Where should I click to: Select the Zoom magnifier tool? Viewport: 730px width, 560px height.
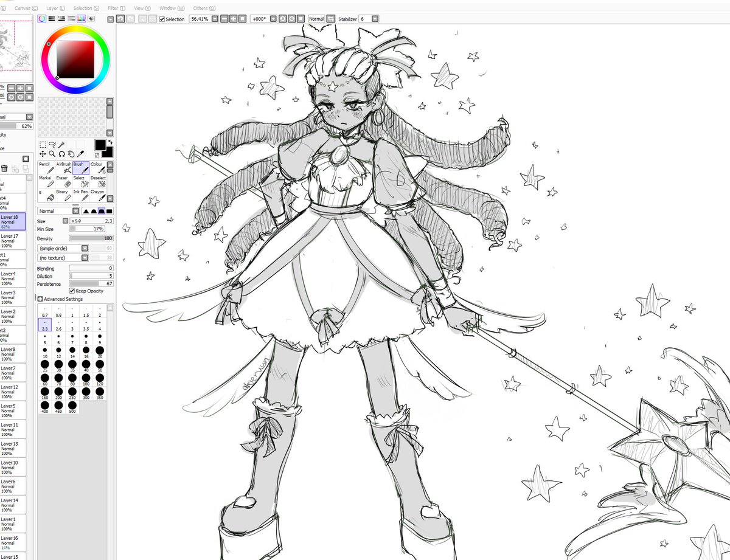tap(52, 154)
